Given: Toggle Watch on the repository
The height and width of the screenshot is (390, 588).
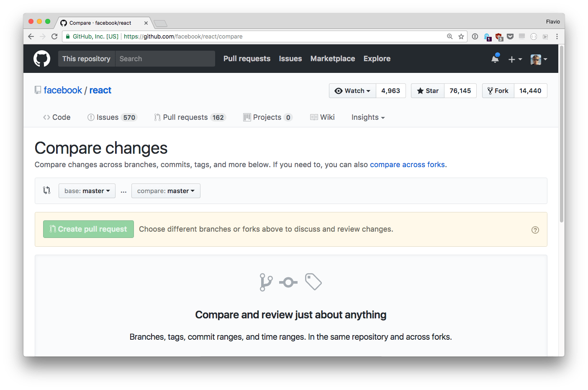Looking at the screenshot, I should coord(353,91).
